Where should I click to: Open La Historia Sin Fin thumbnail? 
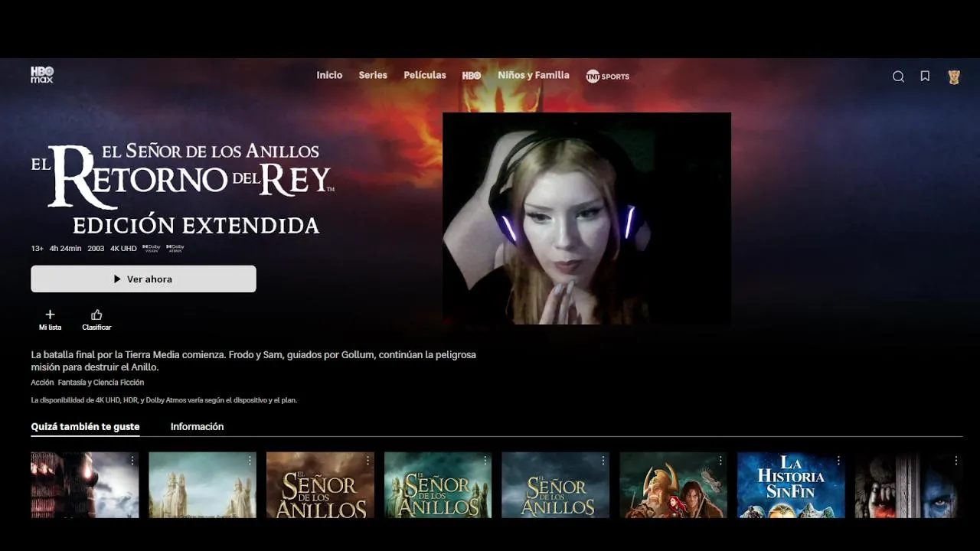[x=791, y=485]
